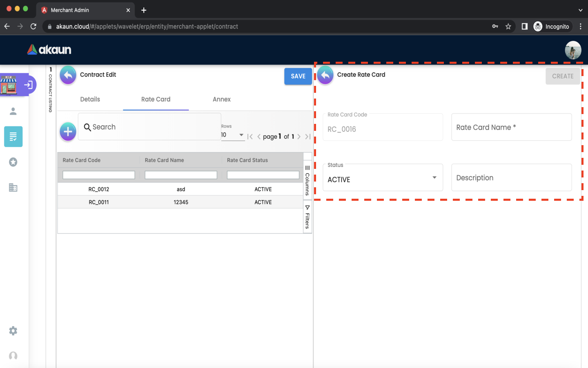Screen dimensions: 588x368
Task: Switch to the Annex tab
Action: coord(221,99)
